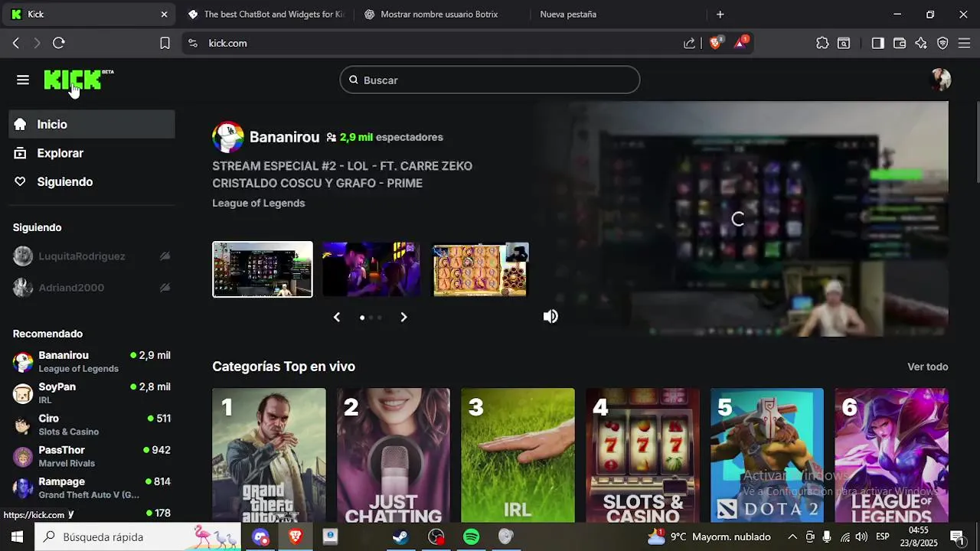Open the tab search toolbar icon
This screenshot has width=980, height=551.
[x=844, y=43]
